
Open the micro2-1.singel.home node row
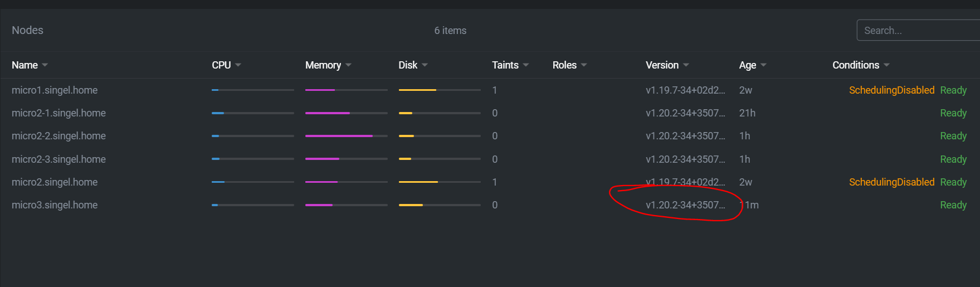[58, 113]
